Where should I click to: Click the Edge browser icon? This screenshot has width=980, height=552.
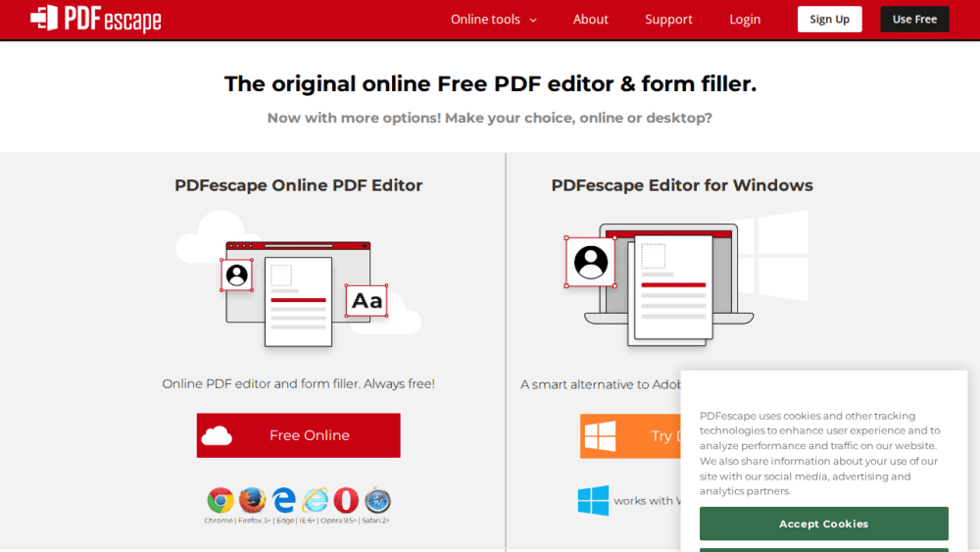(x=284, y=501)
